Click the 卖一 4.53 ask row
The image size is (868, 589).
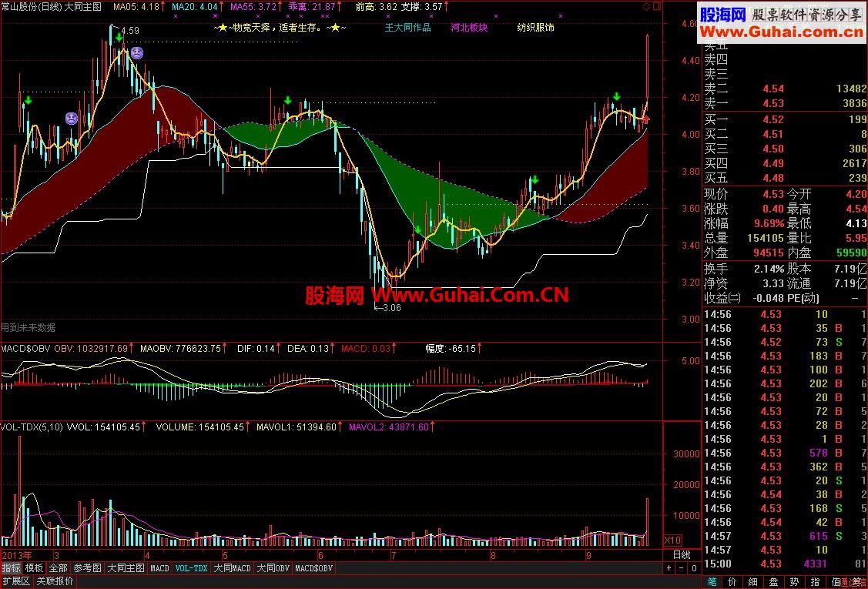click(785, 103)
